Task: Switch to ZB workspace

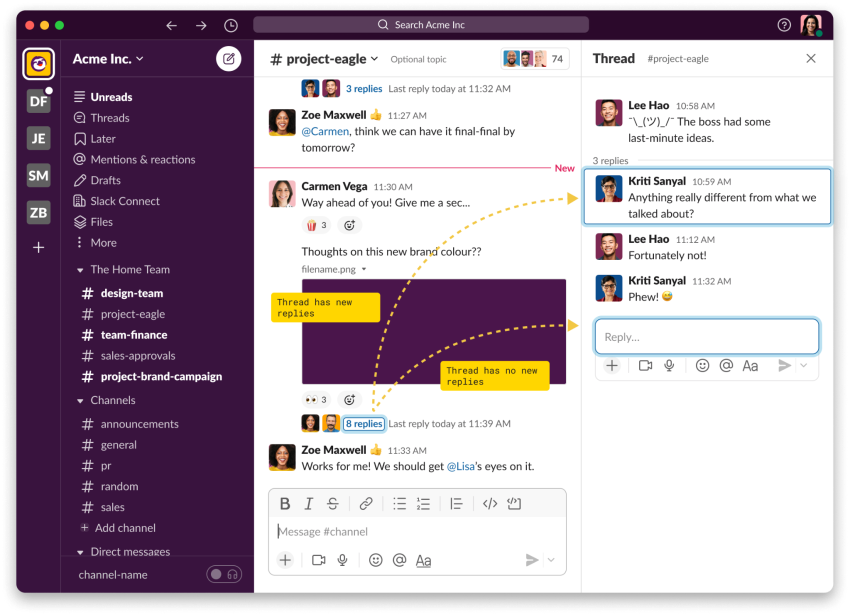Action: 38,212
